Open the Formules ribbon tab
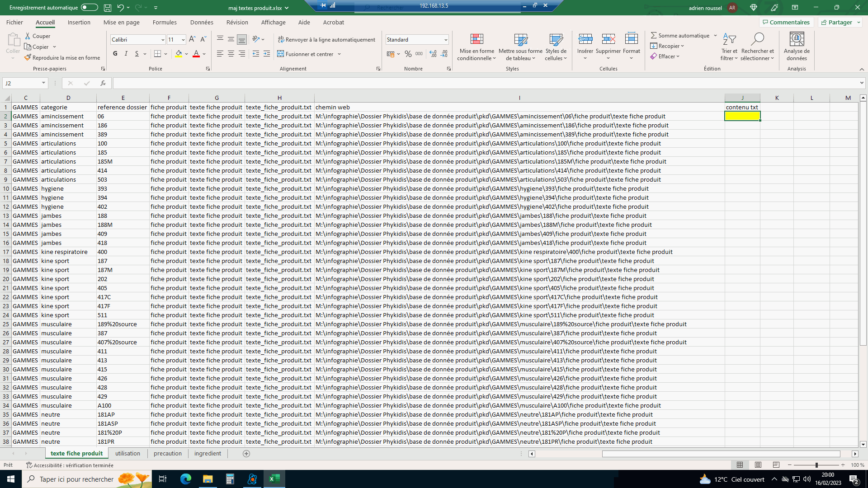The width and height of the screenshot is (868, 488). [165, 22]
